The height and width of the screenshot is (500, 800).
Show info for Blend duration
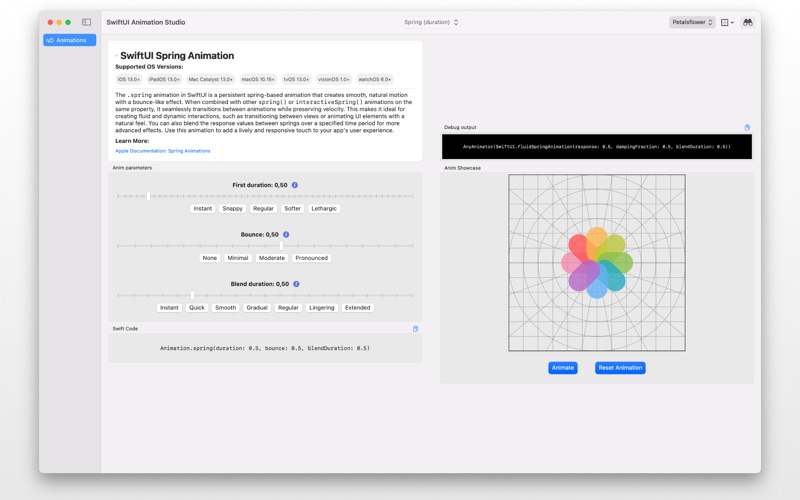coord(296,284)
